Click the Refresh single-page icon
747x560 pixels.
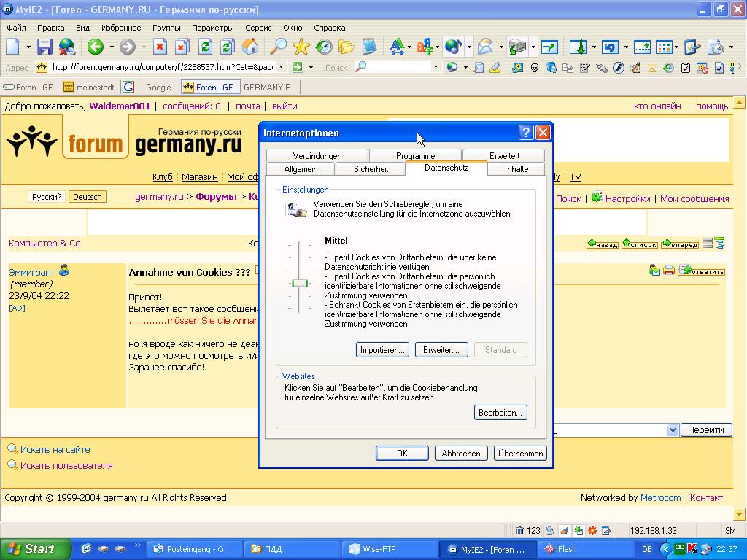(x=205, y=47)
